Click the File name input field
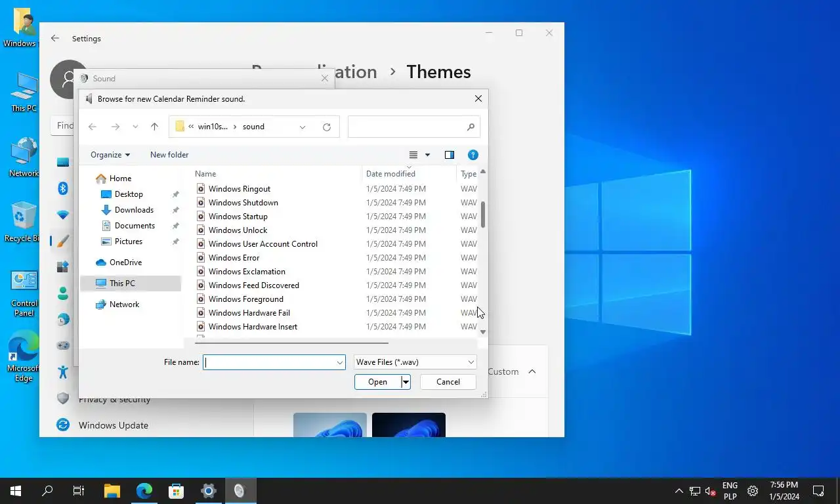Image resolution: width=840 pixels, height=504 pixels. (269, 362)
